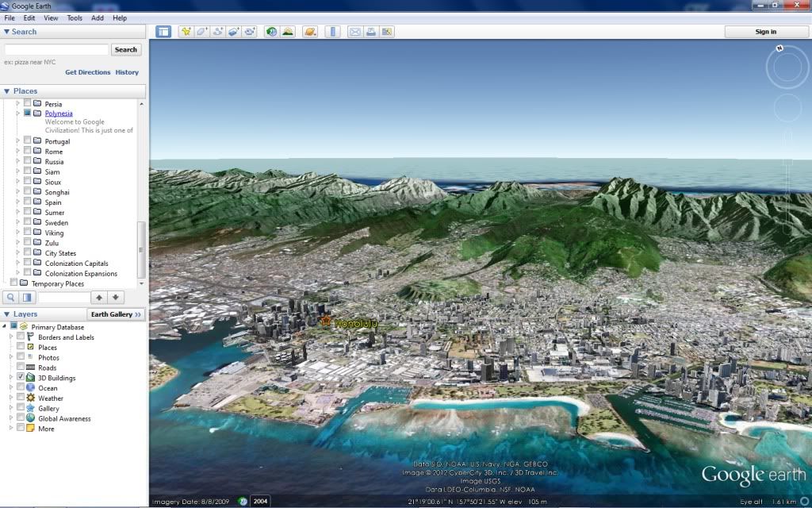Viewport: 812px width, 508px height.
Task: Collapse the Layers panel triangle
Action: click(x=6, y=314)
